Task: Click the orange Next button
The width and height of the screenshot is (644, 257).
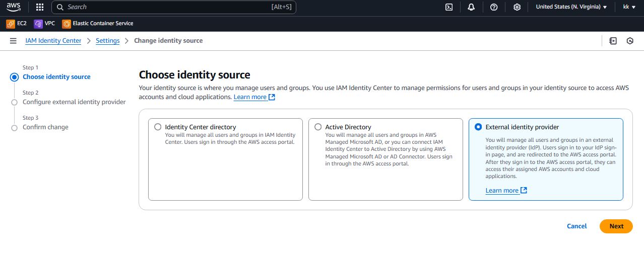Action: point(616,226)
